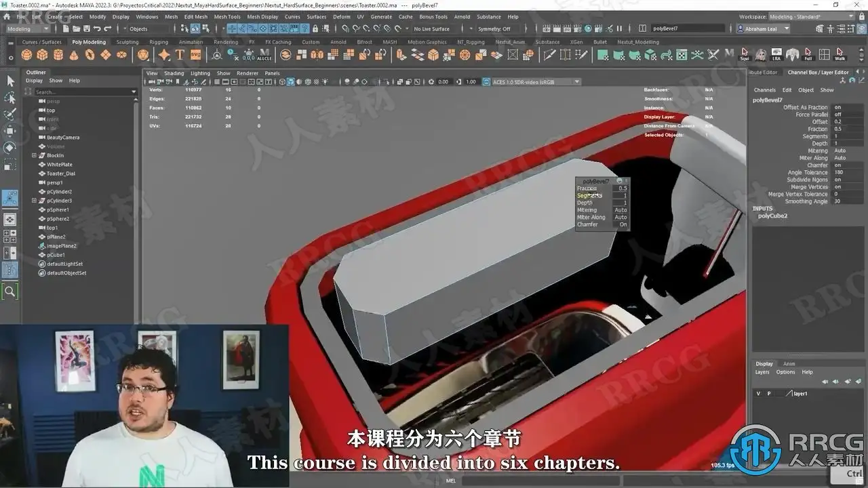Select the arrow Select tool in the toolbox
Viewport: 868px width, 488px height.
coord(10,81)
